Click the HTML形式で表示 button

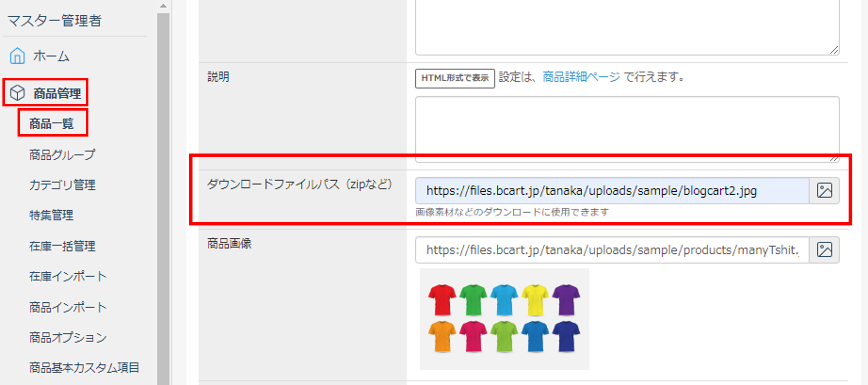(455, 78)
